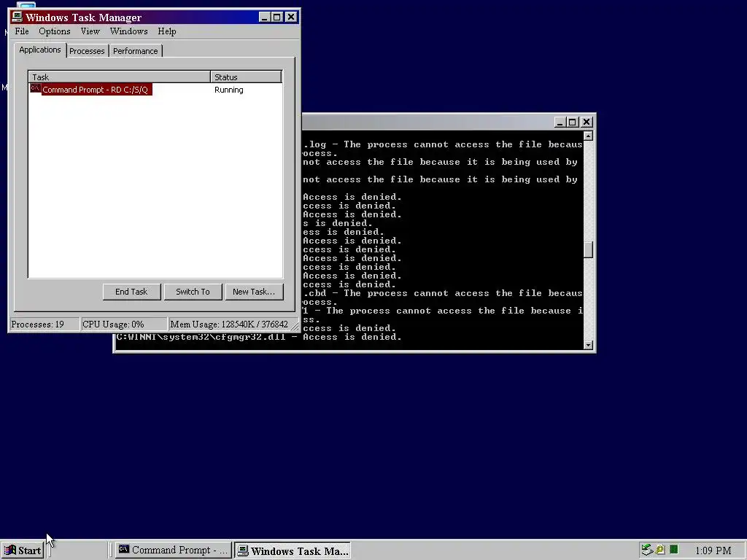Close the Command Prompt window
This screenshot has height=560, width=747.
pyautogui.click(x=587, y=122)
